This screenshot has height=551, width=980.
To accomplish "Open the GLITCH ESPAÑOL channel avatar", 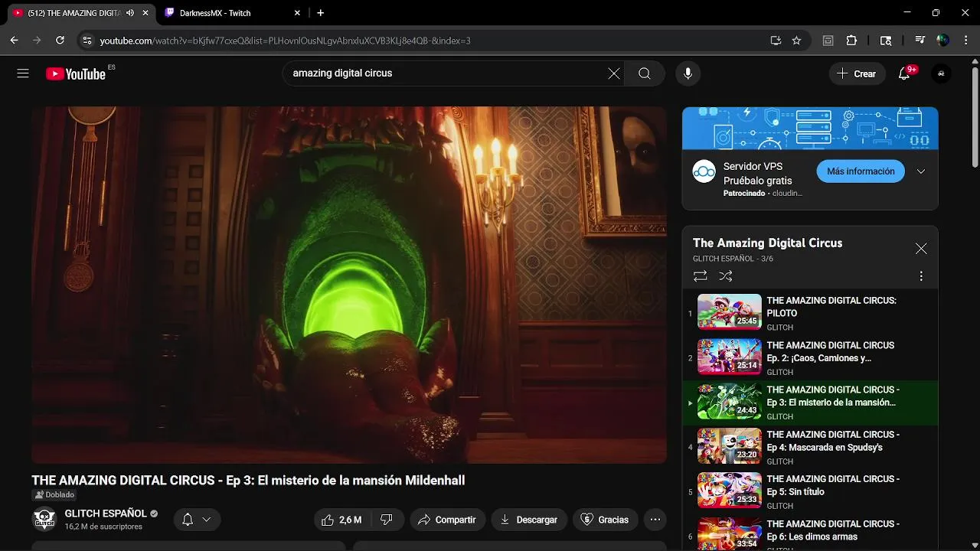I will pos(44,519).
